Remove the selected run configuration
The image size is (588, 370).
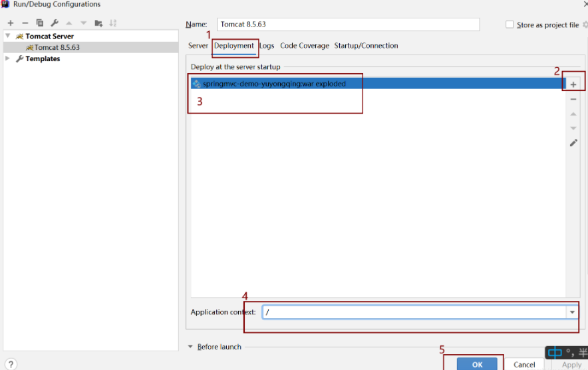coord(25,23)
